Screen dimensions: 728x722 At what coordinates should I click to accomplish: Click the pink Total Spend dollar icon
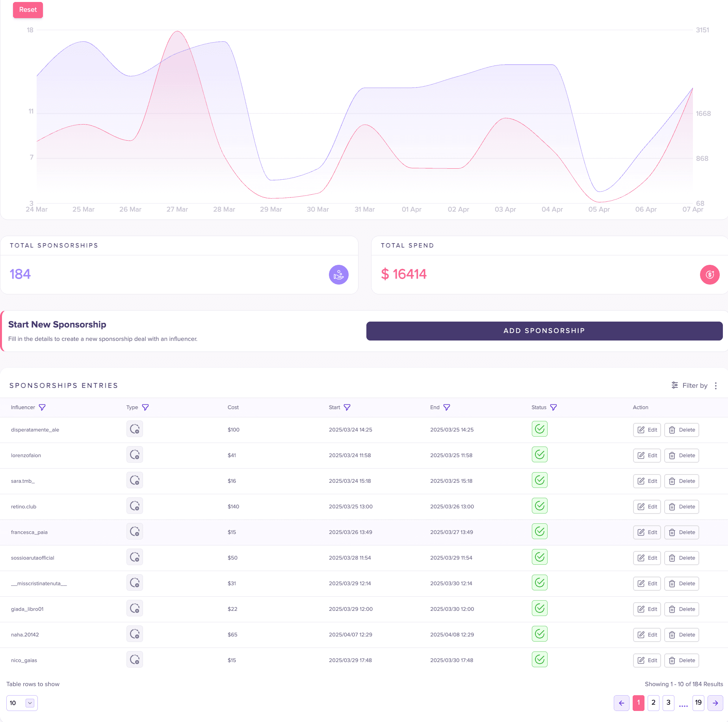pos(710,275)
